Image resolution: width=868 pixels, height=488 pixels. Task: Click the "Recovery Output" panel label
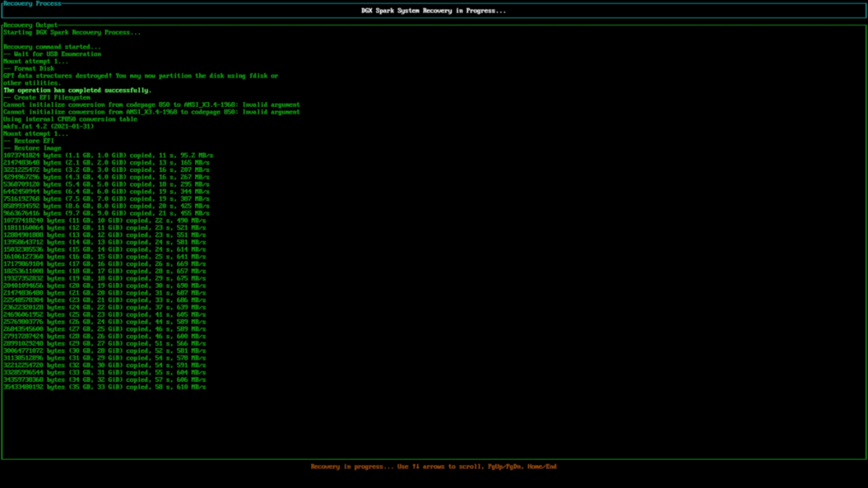click(x=31, y=25)
